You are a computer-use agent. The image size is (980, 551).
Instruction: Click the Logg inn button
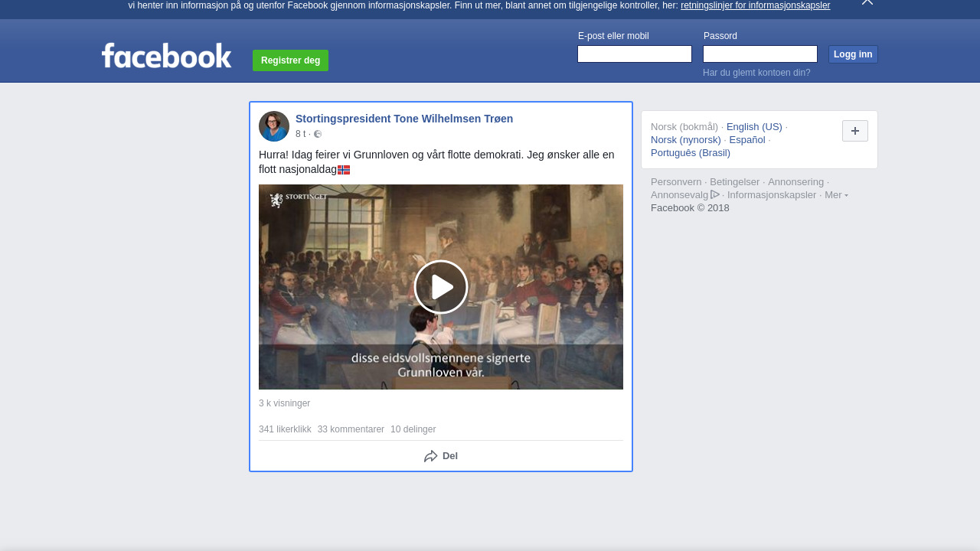(x=853, y=54)
